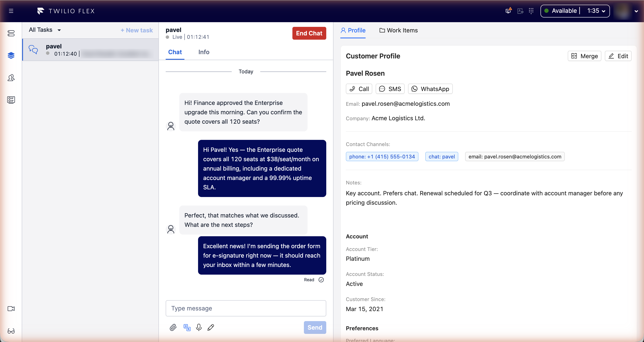Select the pavel task in list

(x=90, y=49)
